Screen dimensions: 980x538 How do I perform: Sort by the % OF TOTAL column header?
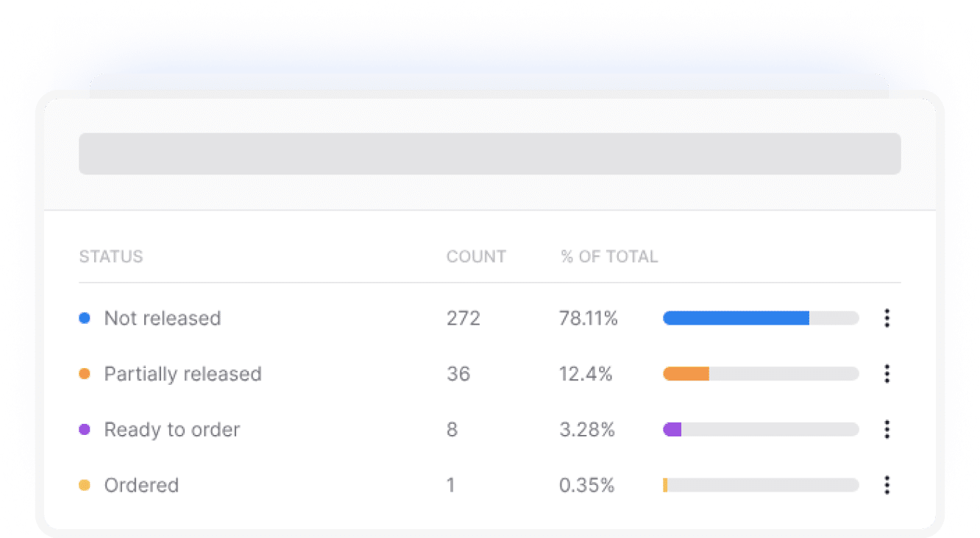609,257
